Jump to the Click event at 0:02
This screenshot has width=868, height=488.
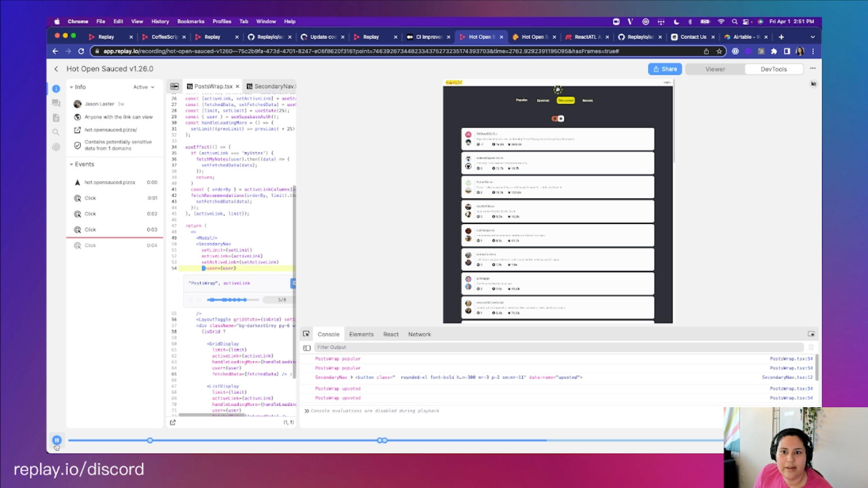pos(115,214)
